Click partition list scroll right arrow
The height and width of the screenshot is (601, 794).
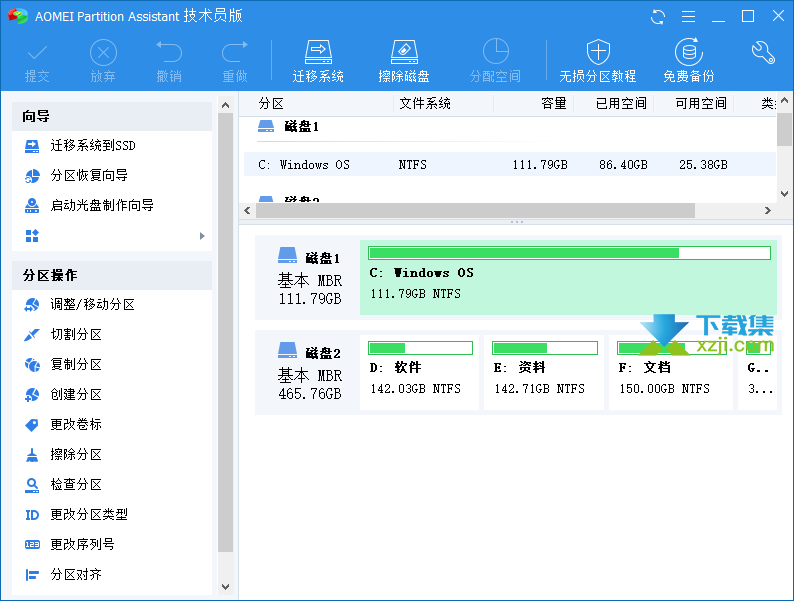tap(768, 210)
